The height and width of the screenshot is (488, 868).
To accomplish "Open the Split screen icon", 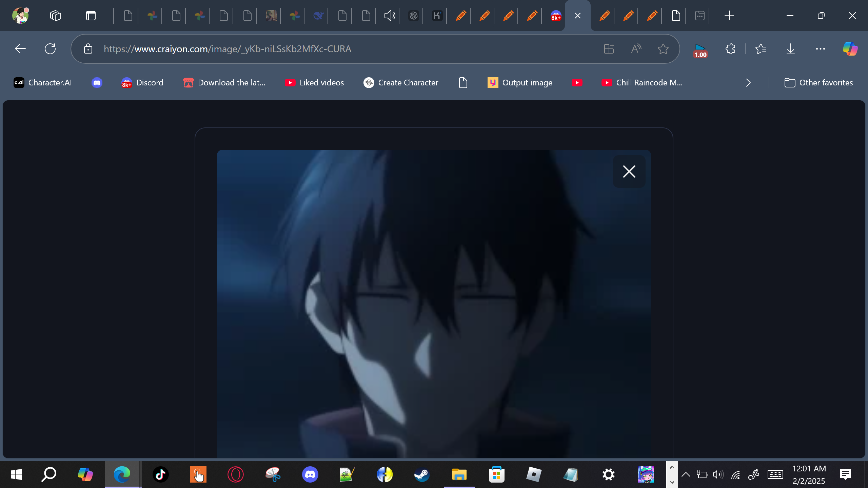I will click(x=609, y=49).
